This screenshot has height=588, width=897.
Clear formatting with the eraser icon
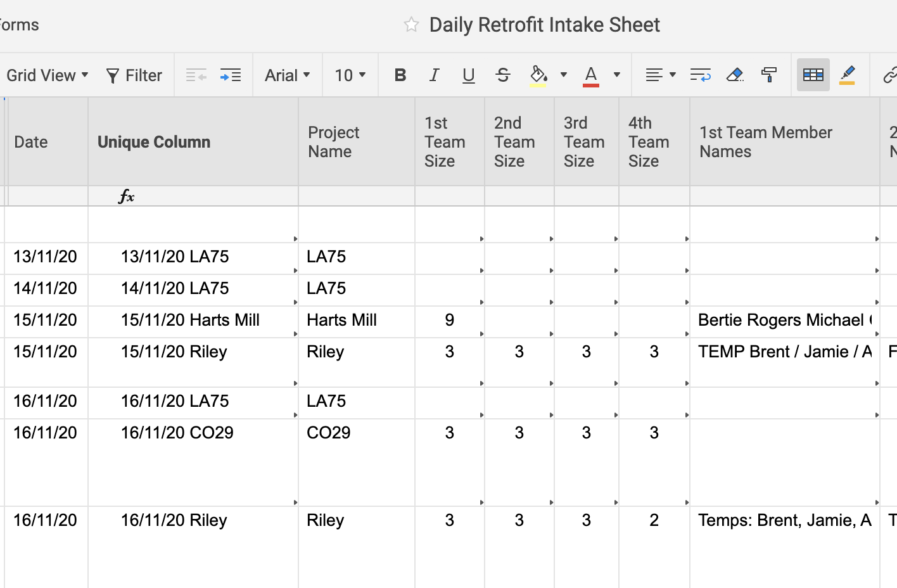(x=735, y=75)
